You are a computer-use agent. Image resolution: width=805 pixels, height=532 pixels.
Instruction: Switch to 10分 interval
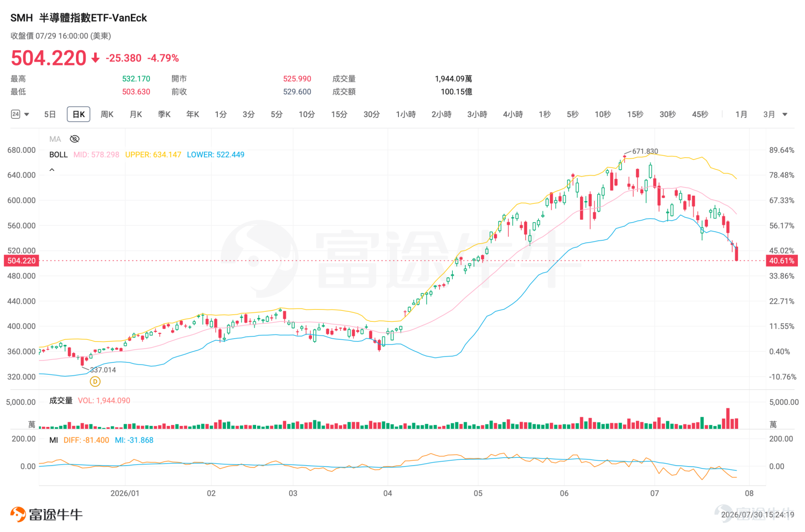(306, 114)
